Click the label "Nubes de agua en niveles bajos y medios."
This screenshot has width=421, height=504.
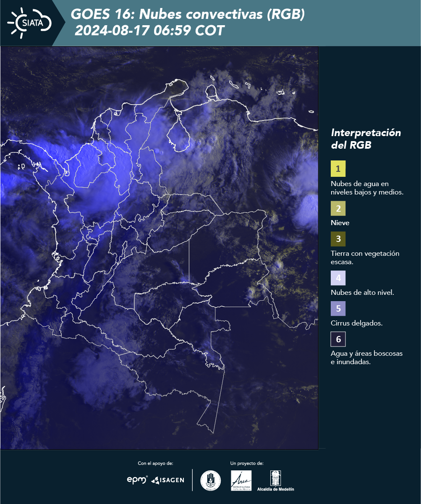click(x=367, y=188)
